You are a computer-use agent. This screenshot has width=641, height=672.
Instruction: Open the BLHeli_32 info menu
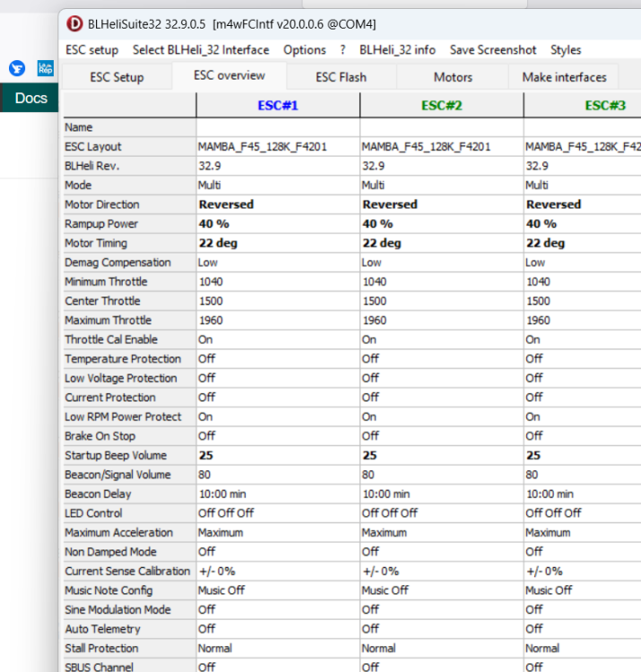point(397,50)
